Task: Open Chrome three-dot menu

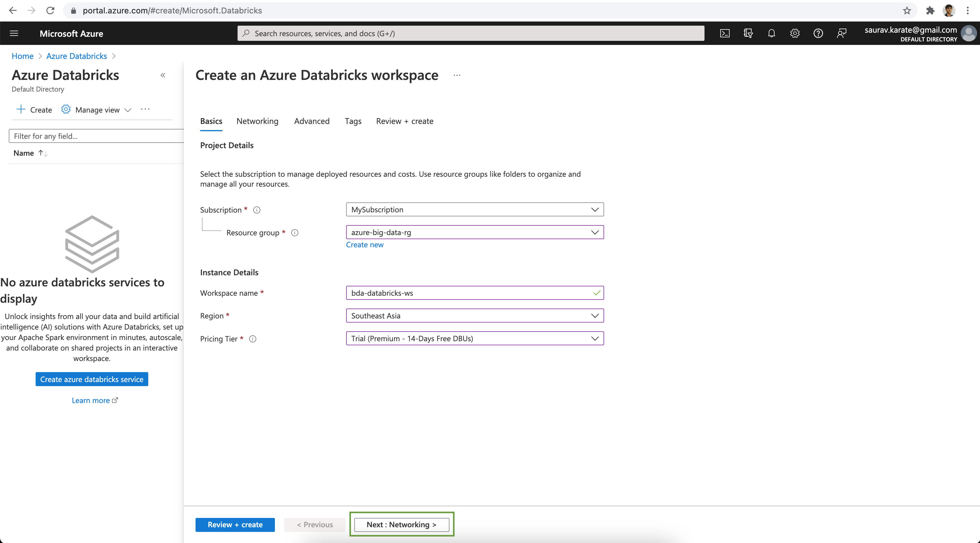Action: (x=967, y=11)
